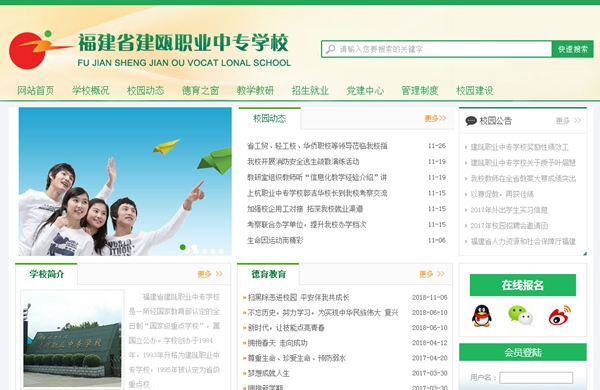Open news 上杭职业中专学校郭吉华校长到我校考察交流
Screen dimensions: 600x390
(317, 193)
